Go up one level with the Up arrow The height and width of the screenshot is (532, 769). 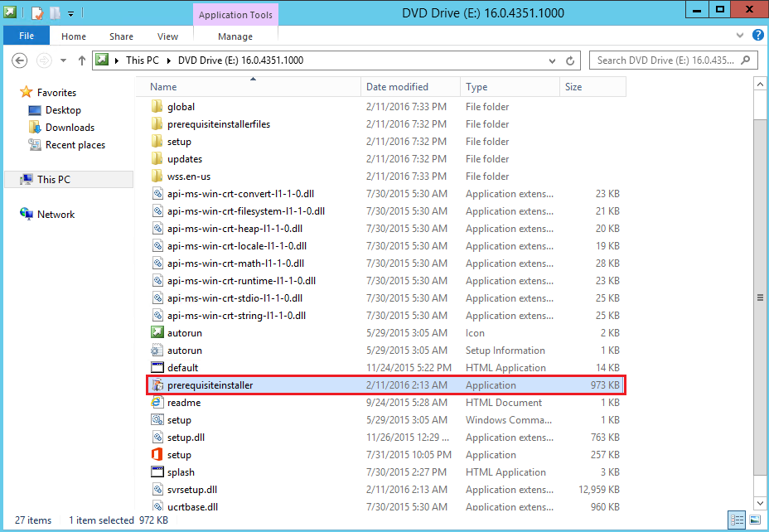point(82,60)
